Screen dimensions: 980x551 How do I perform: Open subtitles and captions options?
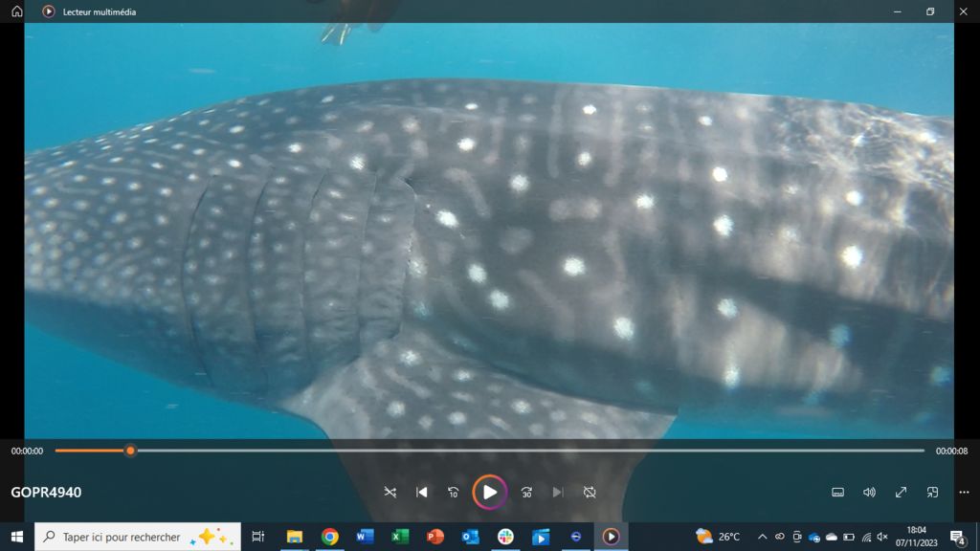(837, 493)
